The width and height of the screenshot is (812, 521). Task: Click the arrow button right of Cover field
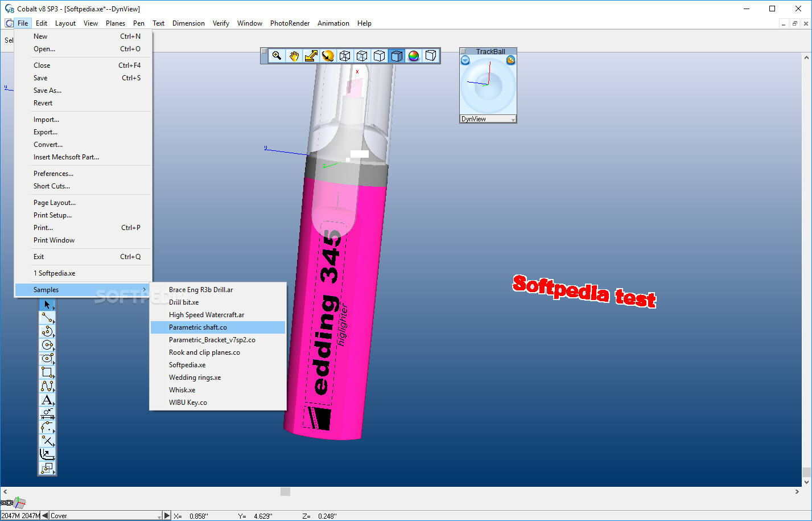(x=167, y=516)
